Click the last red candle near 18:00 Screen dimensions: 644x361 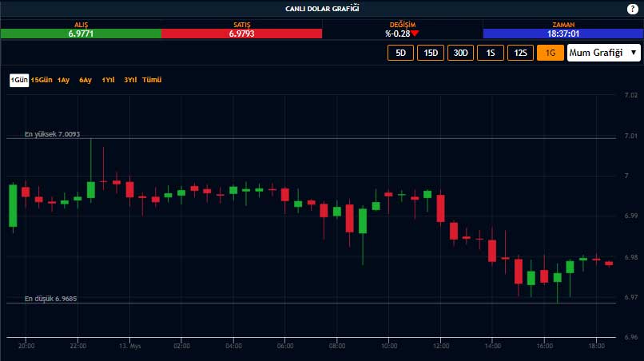[609, 264]
